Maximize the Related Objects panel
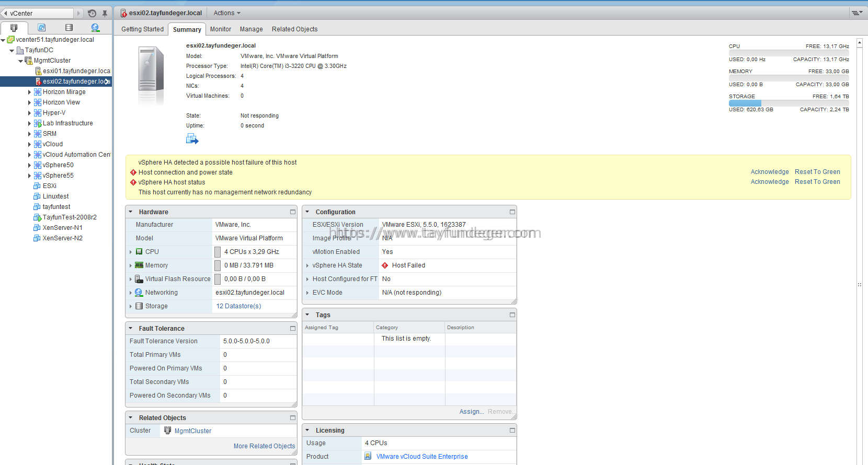The image size is (868, 465). pyautogui.click(x=293, y=417)
